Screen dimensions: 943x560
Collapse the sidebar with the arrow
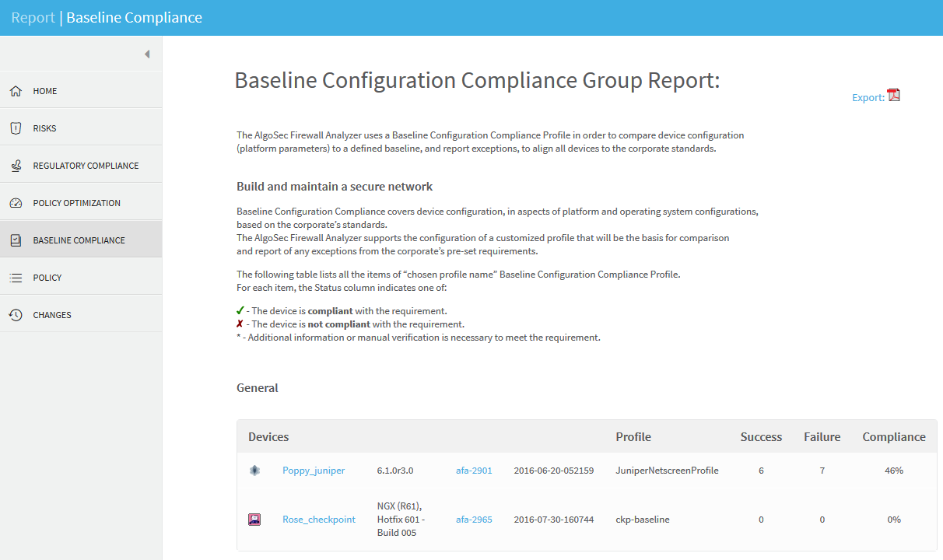(x=146, y=54)
